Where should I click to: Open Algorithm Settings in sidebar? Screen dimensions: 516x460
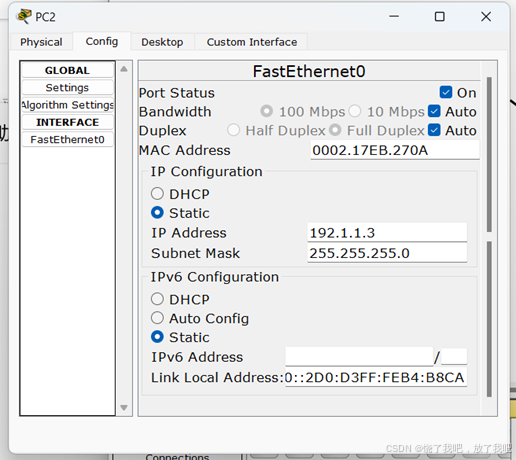(x=67, y=105)
